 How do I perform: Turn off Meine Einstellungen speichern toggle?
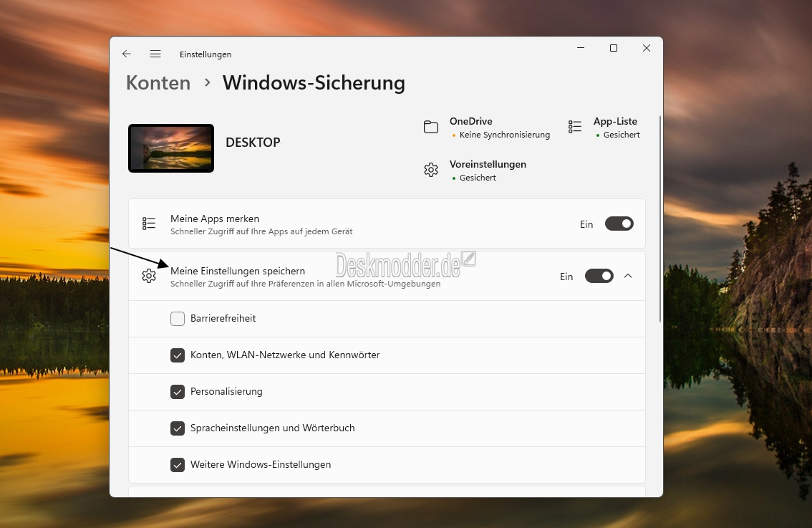(x=599, y=276)
